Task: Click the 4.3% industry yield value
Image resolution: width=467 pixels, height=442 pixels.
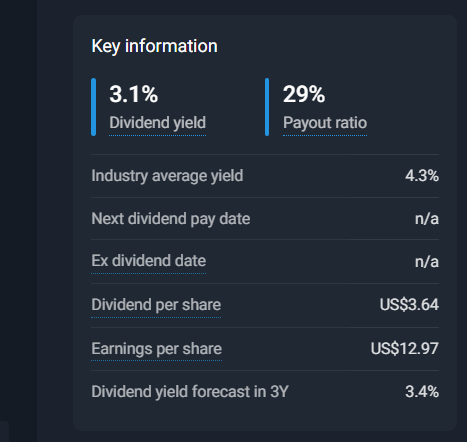Action: [422, 176]
